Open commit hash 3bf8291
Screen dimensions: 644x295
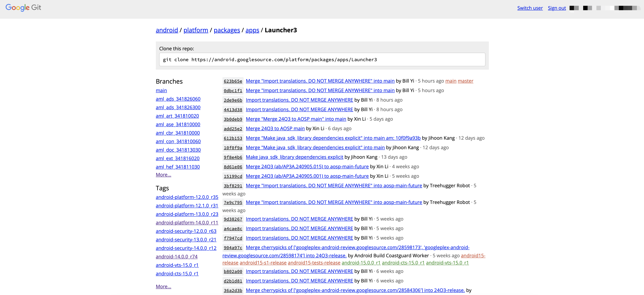(233, 186)
